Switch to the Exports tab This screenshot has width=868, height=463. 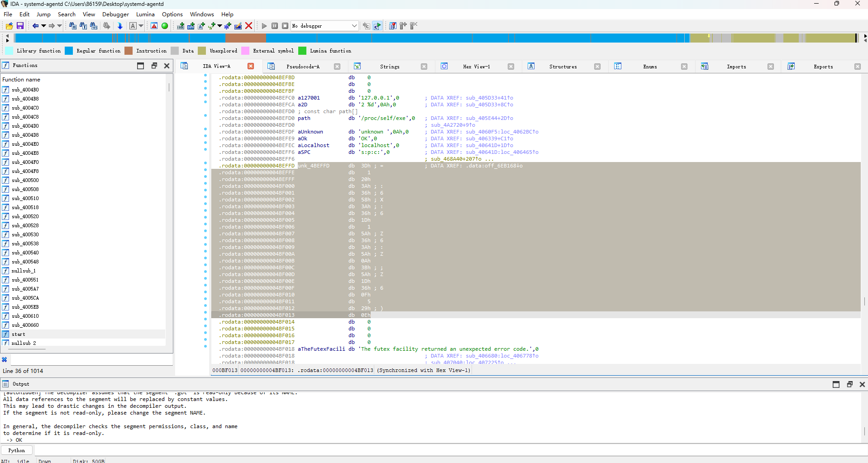[823, 67]
